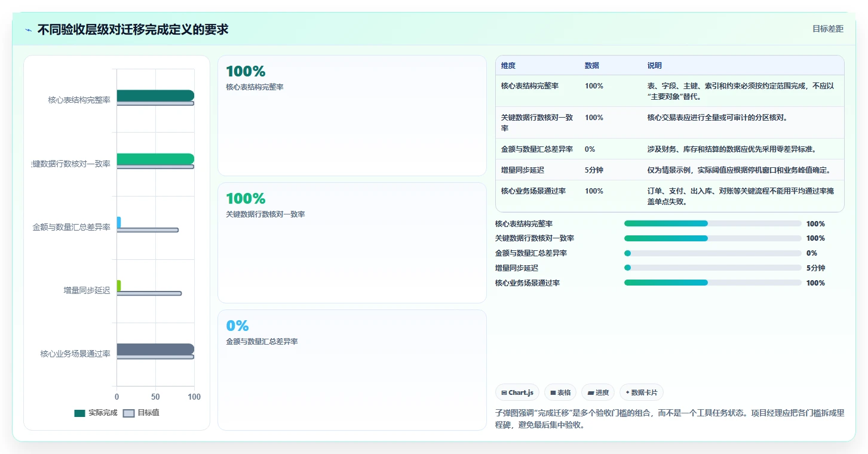
Task: Click the 维度 column header
Action: tap(508, 66)
